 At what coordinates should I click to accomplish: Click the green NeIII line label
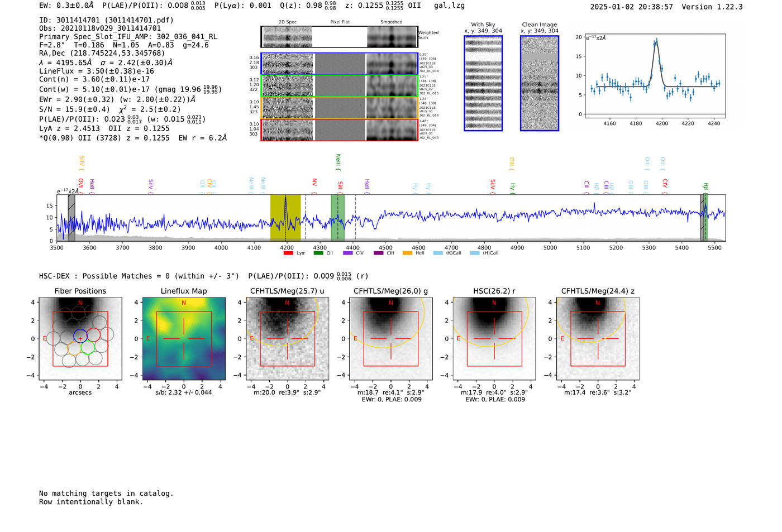pyautogui.click(x=338, y=162)
